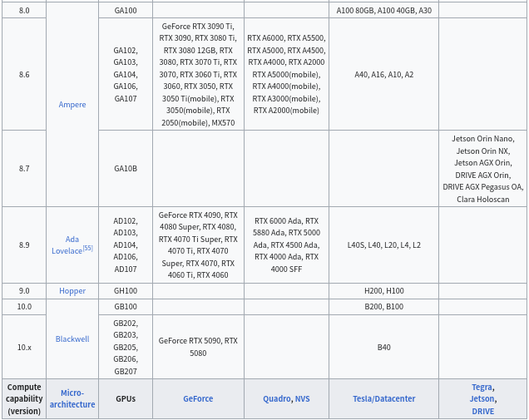Open the Ada Lovelace link
This screenshot has height=420, width=529.
(67, 245)
